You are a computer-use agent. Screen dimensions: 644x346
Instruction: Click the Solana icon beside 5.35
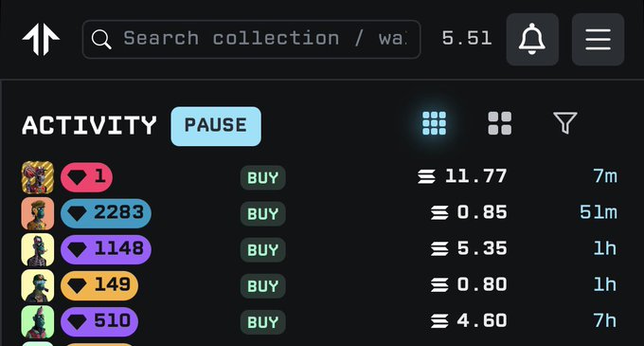click(439, 249)
